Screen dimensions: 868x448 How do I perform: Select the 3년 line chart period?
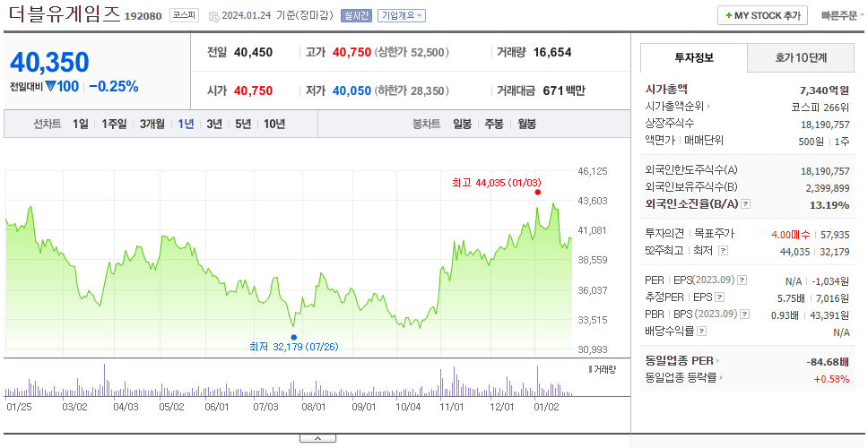point(214,124)
